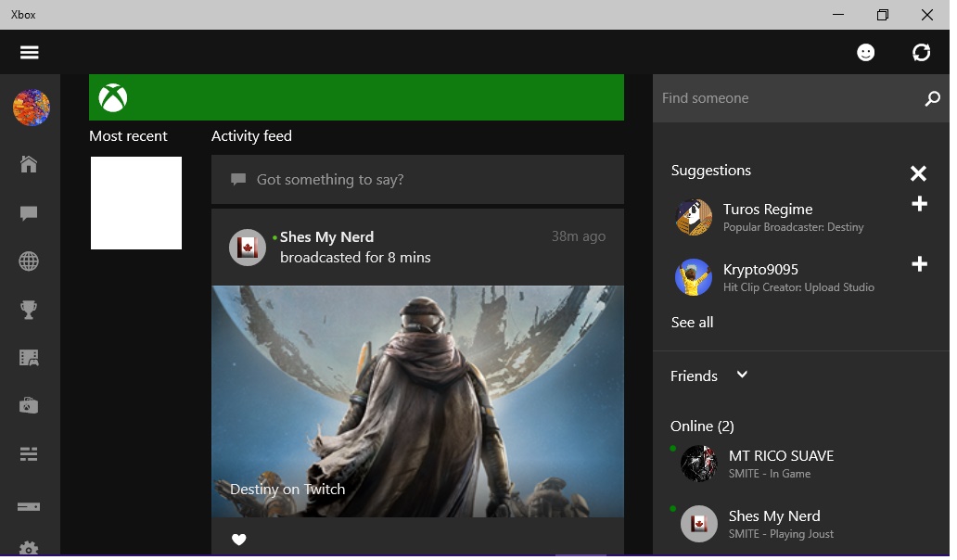The width and height of the screenshot is (957, 560).
Task: Go to Home in the sidebar
Action: (x=29, y=164)
